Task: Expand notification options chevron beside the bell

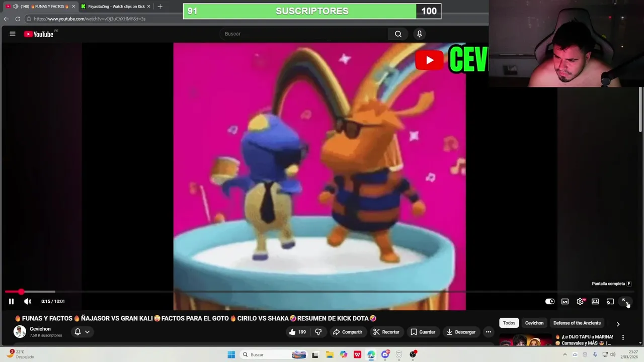Action: 87,332
